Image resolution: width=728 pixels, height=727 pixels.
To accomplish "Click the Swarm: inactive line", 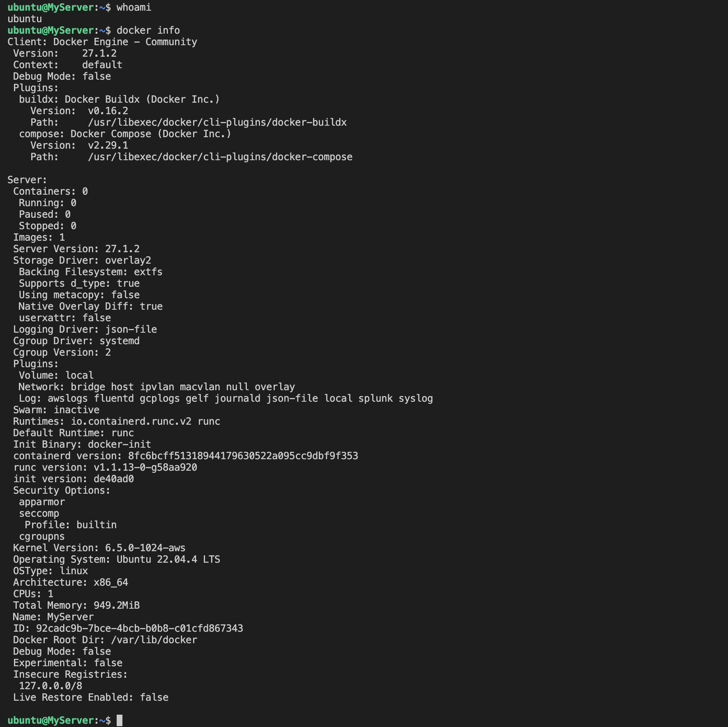I will tap(56, 410).
